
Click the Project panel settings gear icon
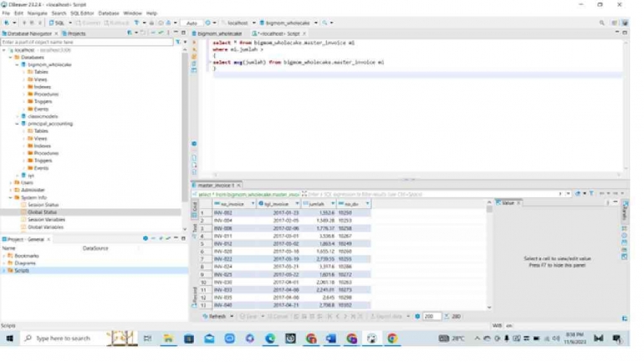pos(146,238)
